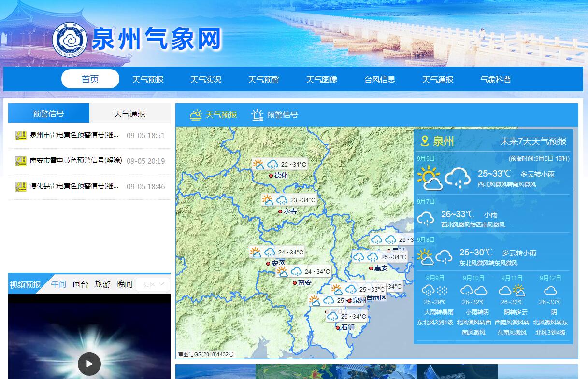
Task: Click yellow lightning warning icon for 泉州市
Action: [x=20, y=136]
